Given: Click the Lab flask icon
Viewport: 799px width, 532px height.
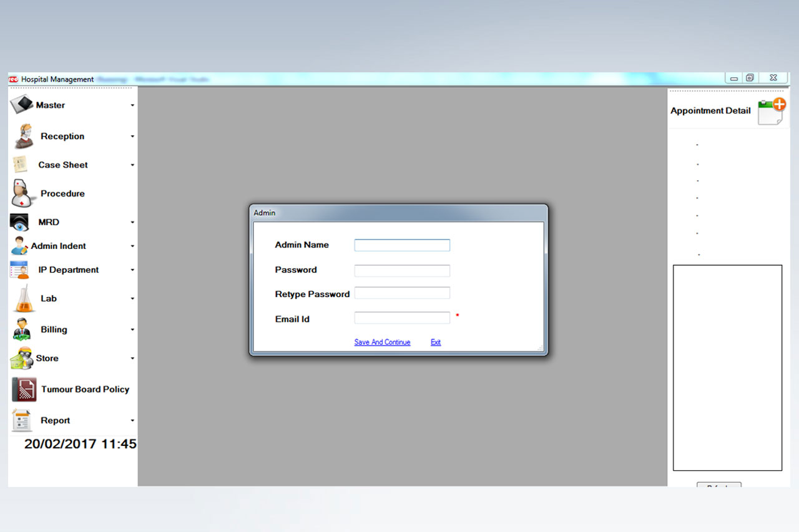Looking at the screenshot, I should click(24, 299).
